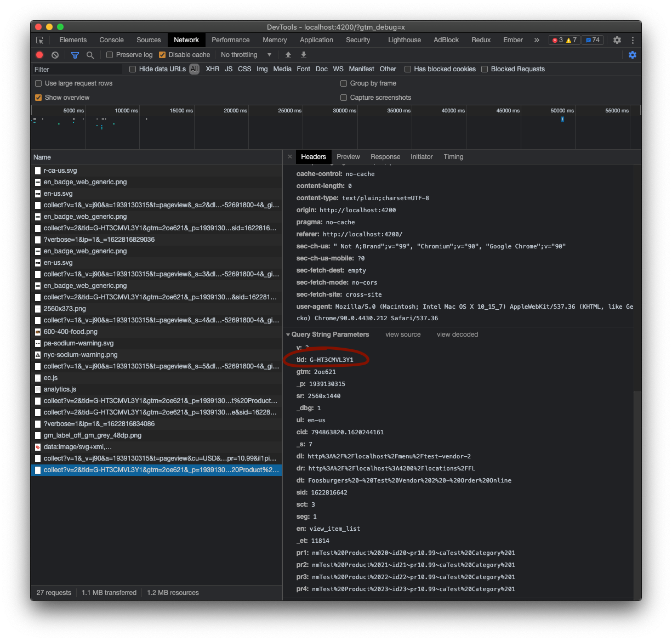The image size is (672, 641).
Task: Open the Lighthouse tab
Action: click(x=405, y=40)
